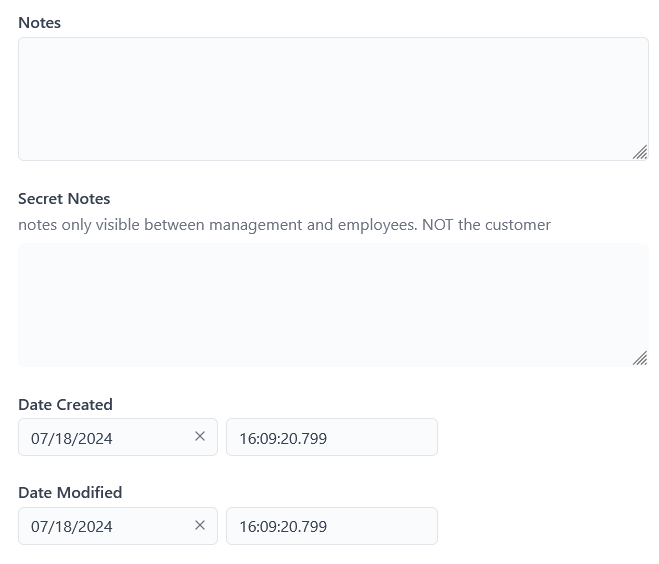Grab the Notes textarea resize handle
This screenshot has height=564, width=659.
[640, 152]
